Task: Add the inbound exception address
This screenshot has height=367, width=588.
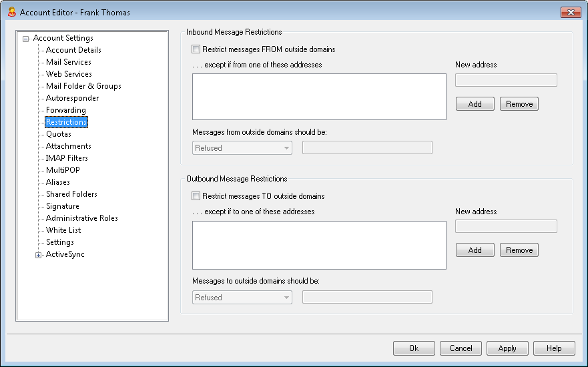Action: (475, 104)
